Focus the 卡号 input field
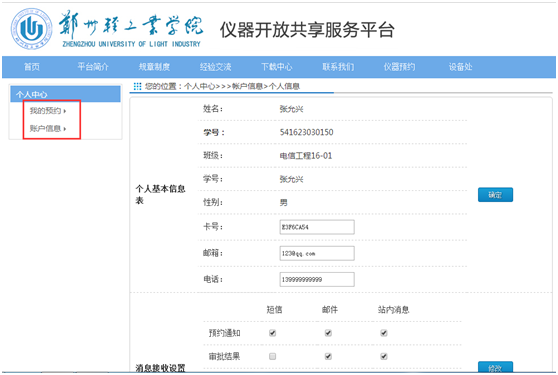Image resolution: width=558 pixels, height=375 pixels. [x=317, y=227]
